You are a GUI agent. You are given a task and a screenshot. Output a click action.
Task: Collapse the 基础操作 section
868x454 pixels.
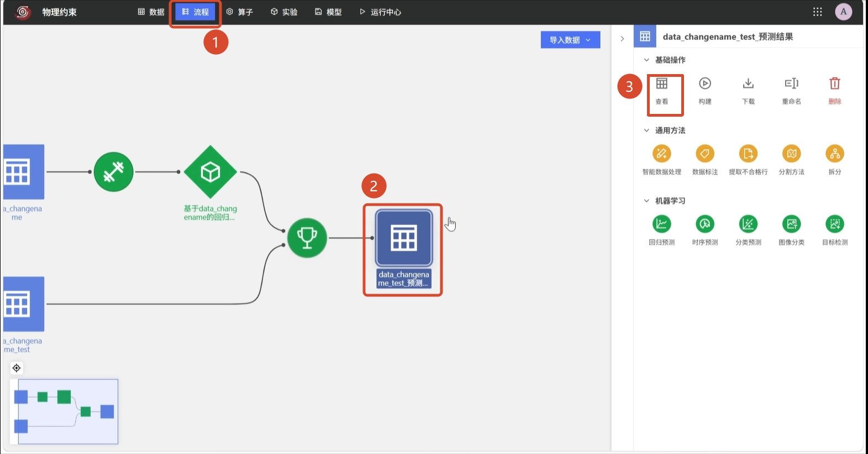[646, 60]
